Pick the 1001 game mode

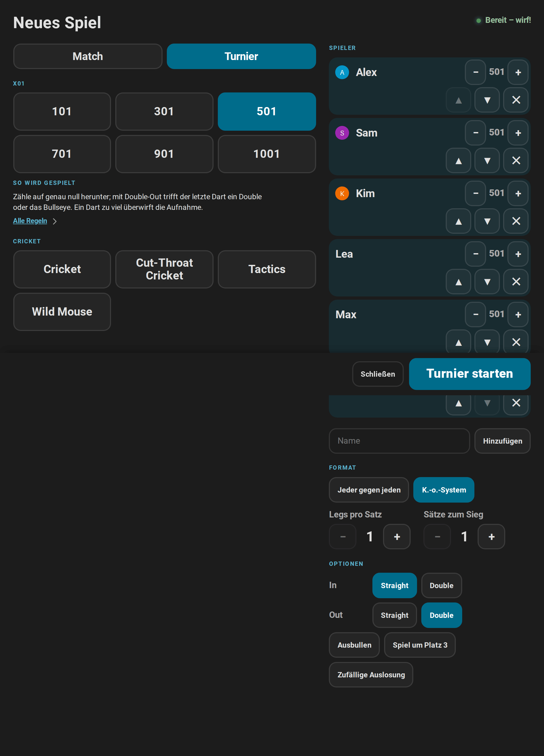coord(267,154)
